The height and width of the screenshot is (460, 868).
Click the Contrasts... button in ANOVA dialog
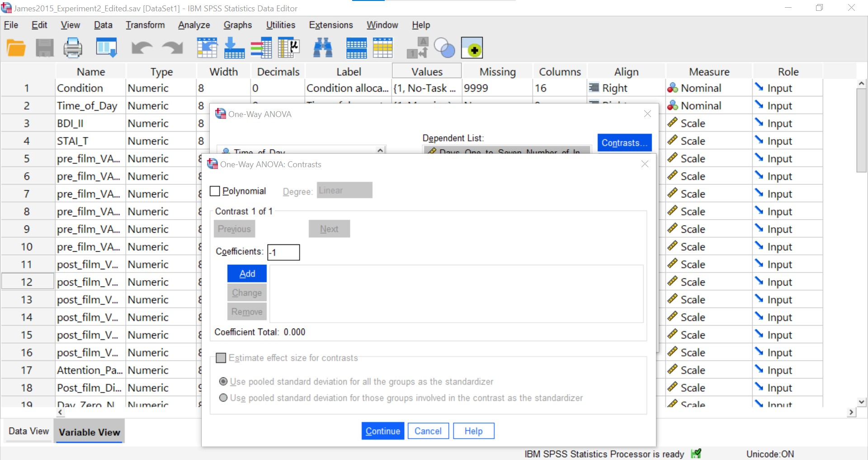click(624, 143)
